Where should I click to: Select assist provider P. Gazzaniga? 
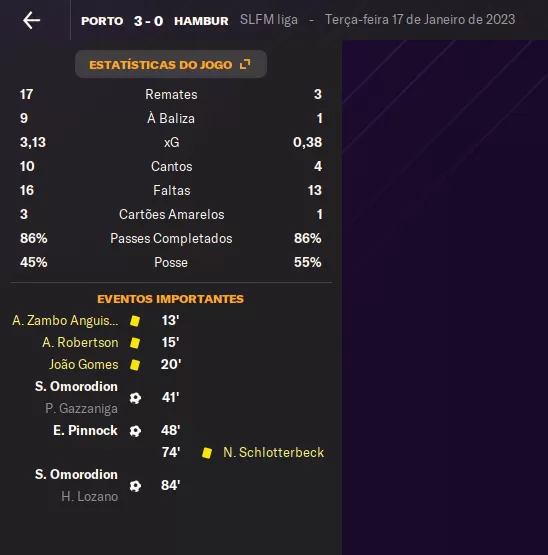click(81, 408)
